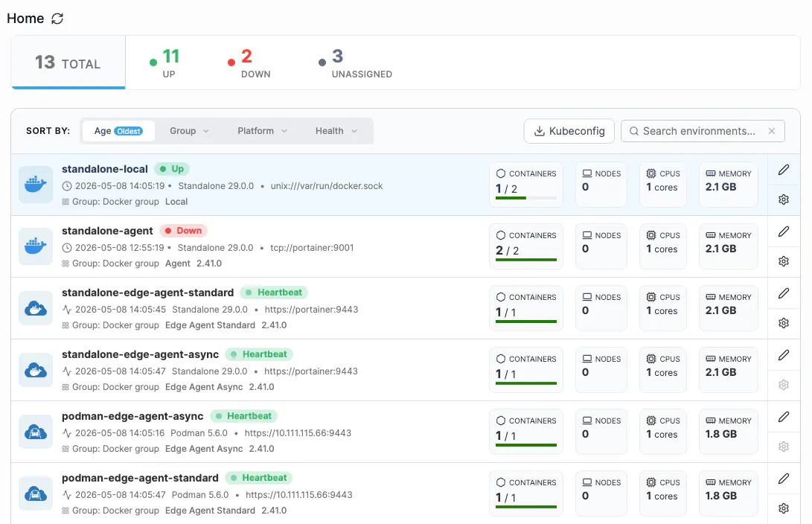
Task: Show the 2 Down environments
Action: pyautogui.click(x=249, y=63)
